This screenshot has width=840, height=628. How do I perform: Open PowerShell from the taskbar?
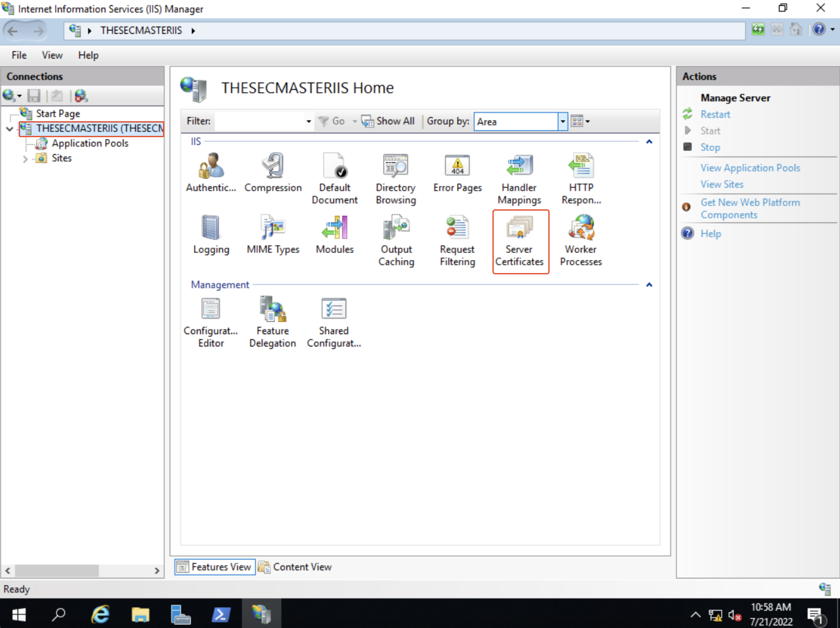tap(221, 614)
